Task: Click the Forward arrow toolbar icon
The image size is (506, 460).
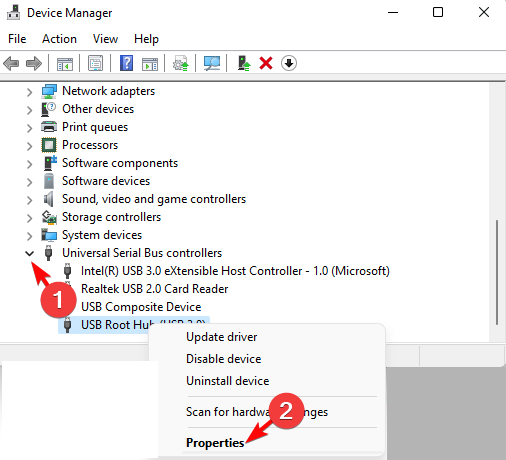Action: (34, 63)
